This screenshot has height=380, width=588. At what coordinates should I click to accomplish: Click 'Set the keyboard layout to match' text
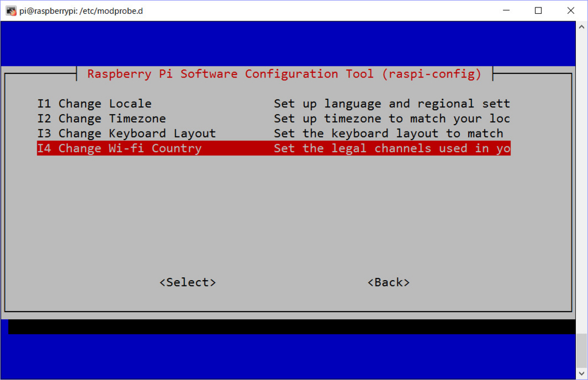389,133
